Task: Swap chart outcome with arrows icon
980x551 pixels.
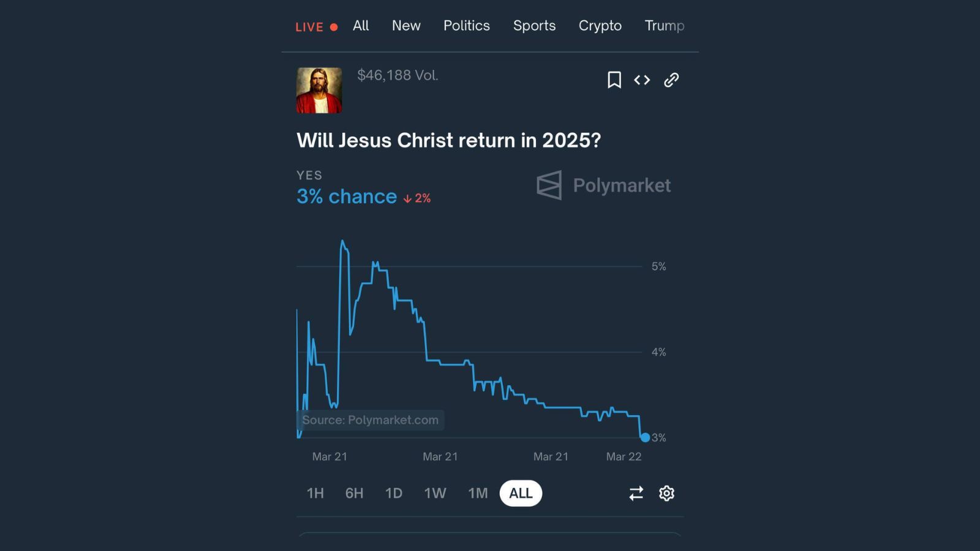Action: pyautogui.click(x=636, y=493)
